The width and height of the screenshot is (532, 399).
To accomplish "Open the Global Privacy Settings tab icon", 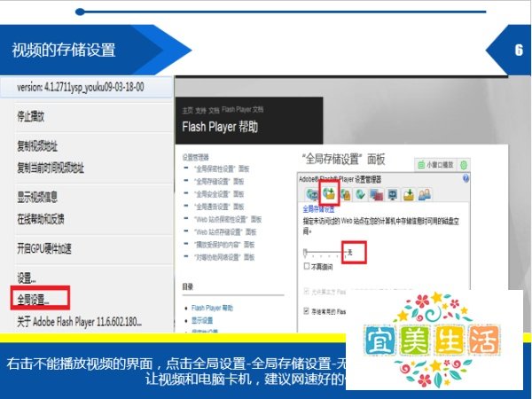I will tap(312, 194).
